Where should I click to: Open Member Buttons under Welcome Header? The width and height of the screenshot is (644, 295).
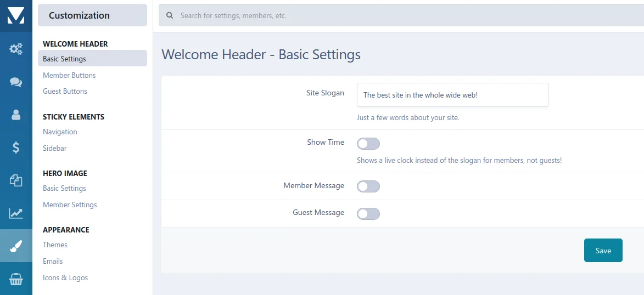69,75
